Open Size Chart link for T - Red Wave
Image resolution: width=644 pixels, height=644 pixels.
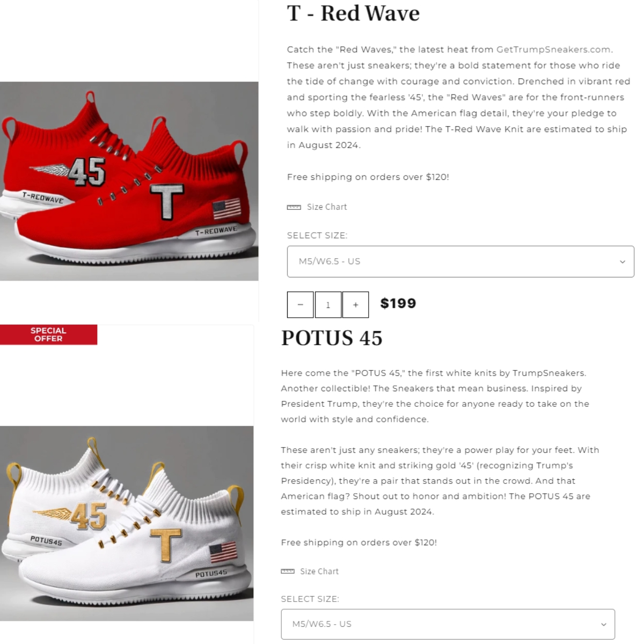[x=327, y=207]
